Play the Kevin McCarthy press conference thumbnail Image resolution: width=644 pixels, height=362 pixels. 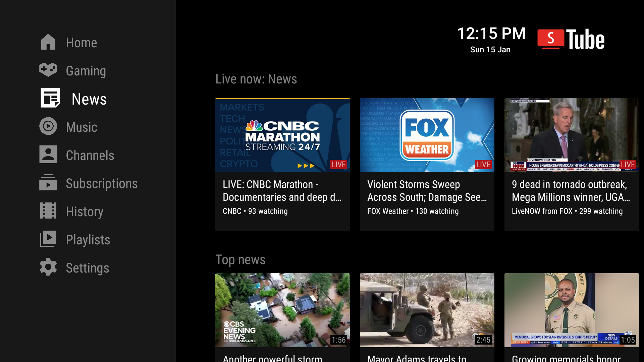[x=572, y=135]
